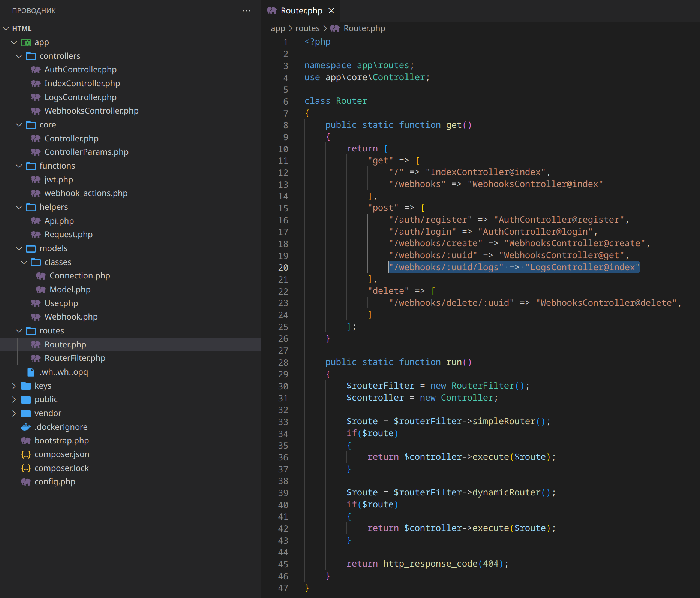Viewport: 700px width, 598px height.
Task: Click the PHP icon next to webhook_actions.php
Action: click(x=36, y=193)
